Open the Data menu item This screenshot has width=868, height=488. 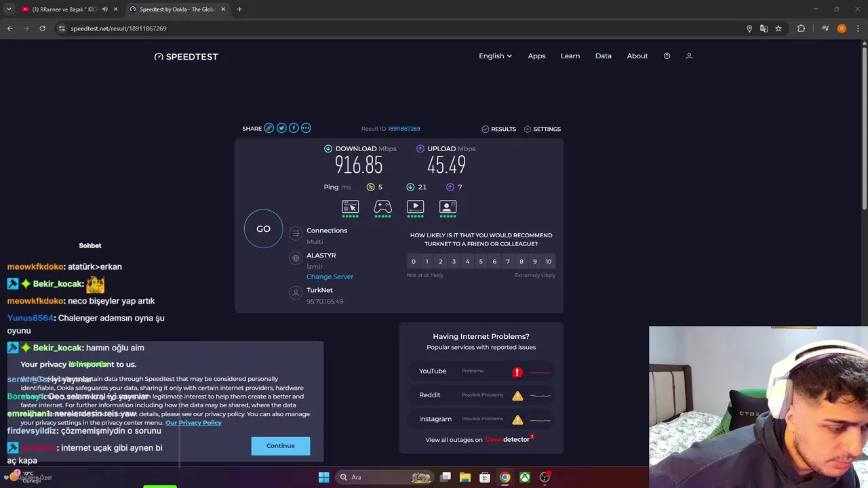(604, 56)
